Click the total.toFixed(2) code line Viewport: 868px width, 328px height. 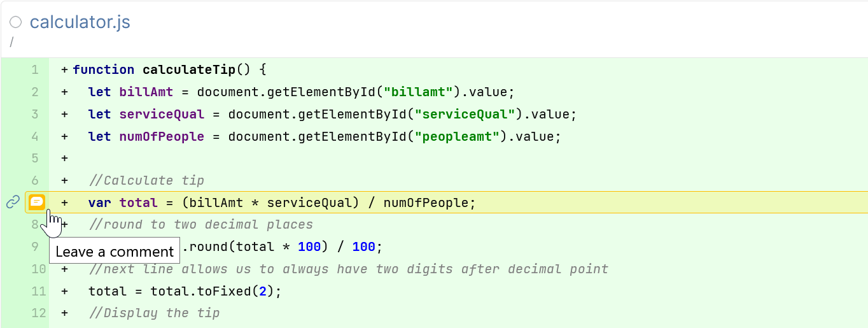point(185,291)
